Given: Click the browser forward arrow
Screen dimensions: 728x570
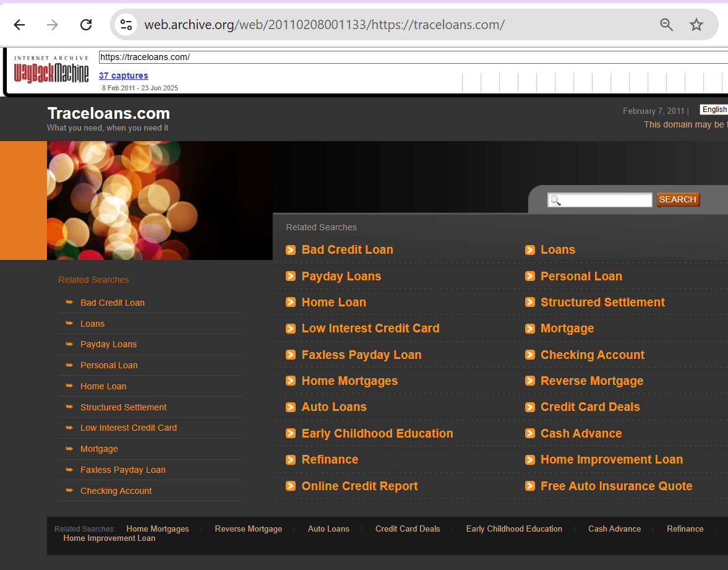Looking at the screenshot, I should coord(53,25).
